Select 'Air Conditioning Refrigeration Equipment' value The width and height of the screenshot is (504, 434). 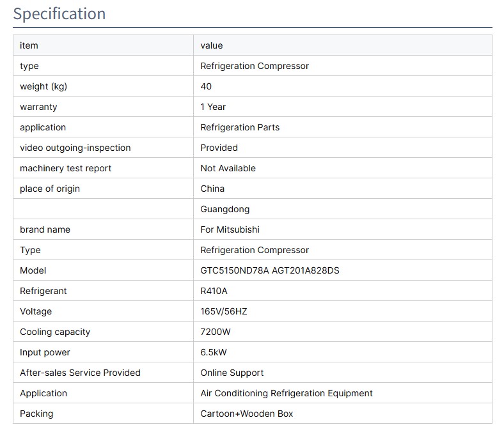pos(287,393)
